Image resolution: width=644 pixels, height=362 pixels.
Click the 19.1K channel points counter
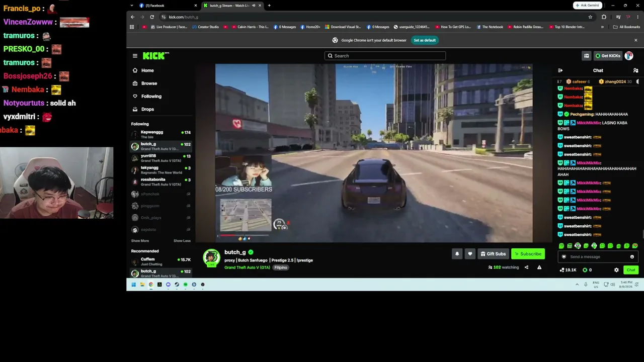tap(568, 270)
